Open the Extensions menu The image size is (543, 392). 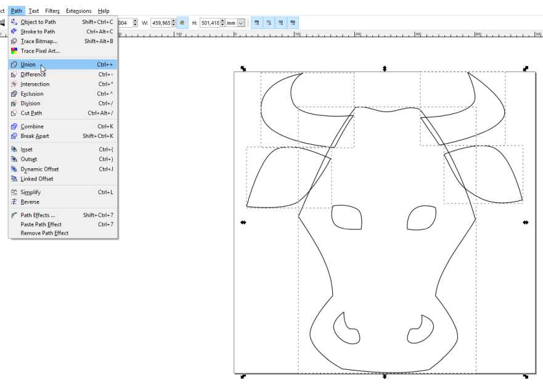click(79, 10)
